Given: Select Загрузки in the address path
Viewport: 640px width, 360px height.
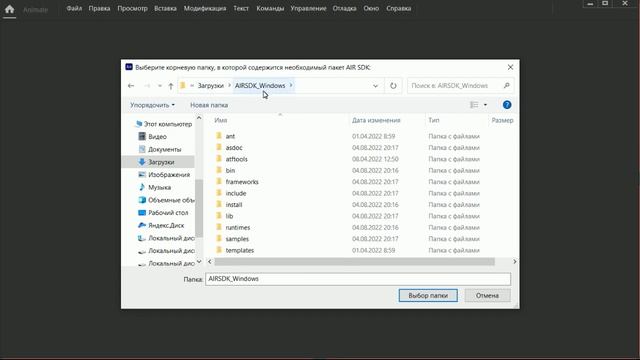Looking at the screenshot, I should (x=211, y=86).
